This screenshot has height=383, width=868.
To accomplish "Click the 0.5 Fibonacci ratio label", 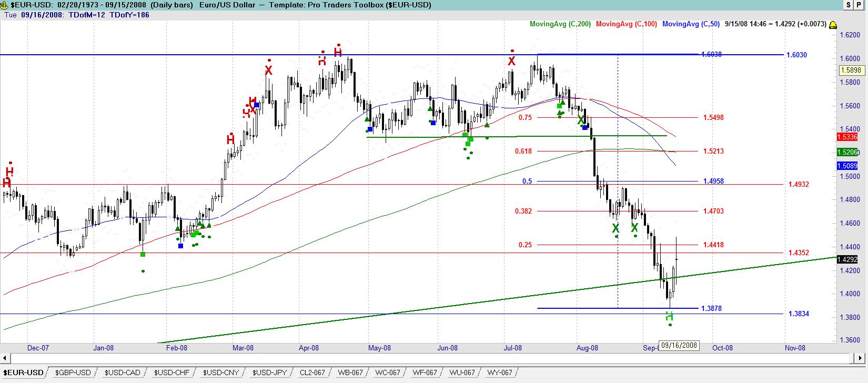I will click(527, 181).
